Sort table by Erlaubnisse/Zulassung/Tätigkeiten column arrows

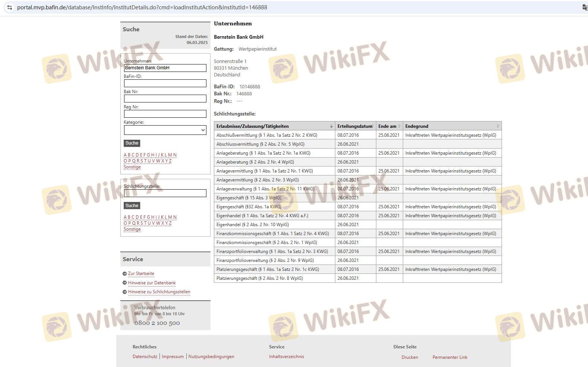[x=331, y=126]
